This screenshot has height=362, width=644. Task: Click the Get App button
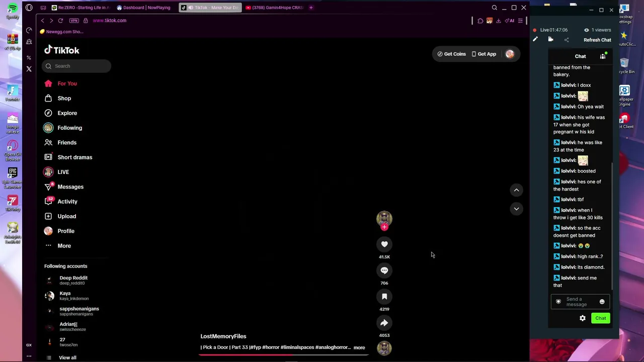pyautogui.click(x=484, y=54)
